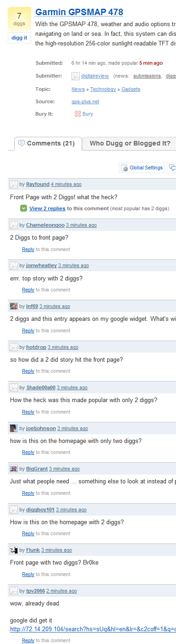
Task: Open Chameleongoo username link
Action: click(45, 225)
